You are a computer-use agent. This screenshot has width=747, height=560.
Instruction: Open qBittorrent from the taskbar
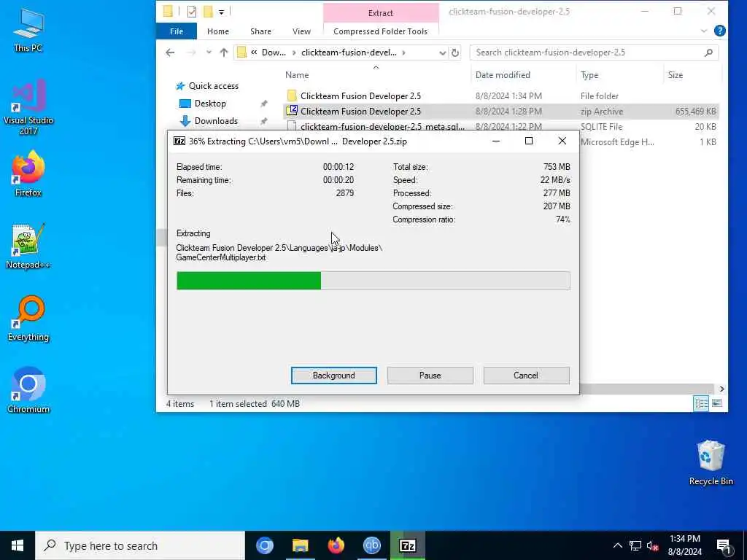point(371,545)
